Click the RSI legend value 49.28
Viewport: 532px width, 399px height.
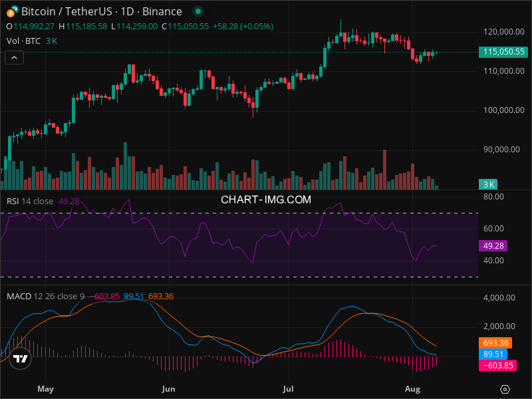tap(69, 201)
